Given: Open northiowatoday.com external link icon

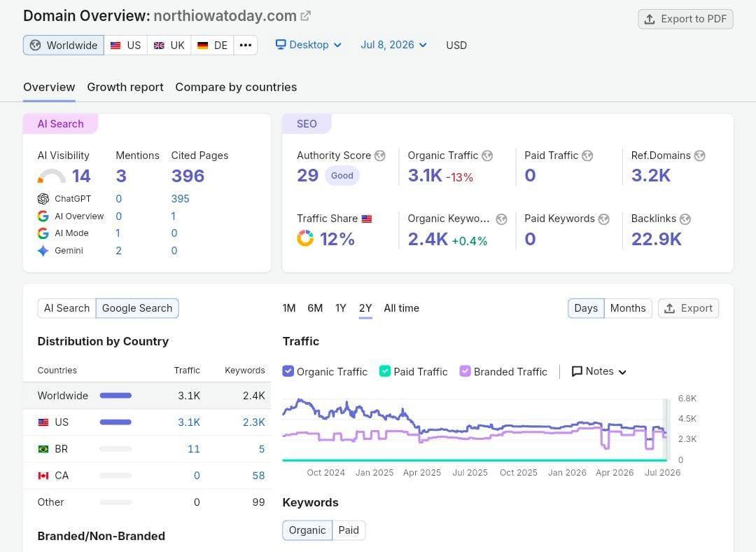Looking at the screenshot, I should click(305, 16).
